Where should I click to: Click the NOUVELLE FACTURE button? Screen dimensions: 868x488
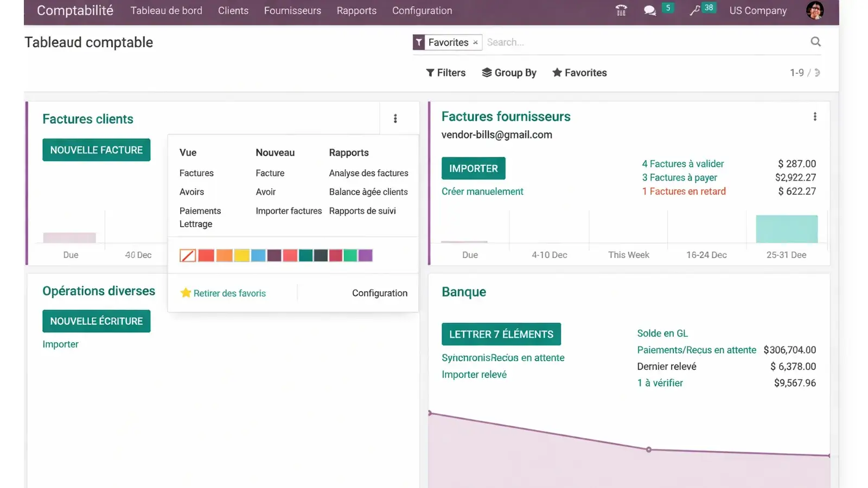click(96, 150)
